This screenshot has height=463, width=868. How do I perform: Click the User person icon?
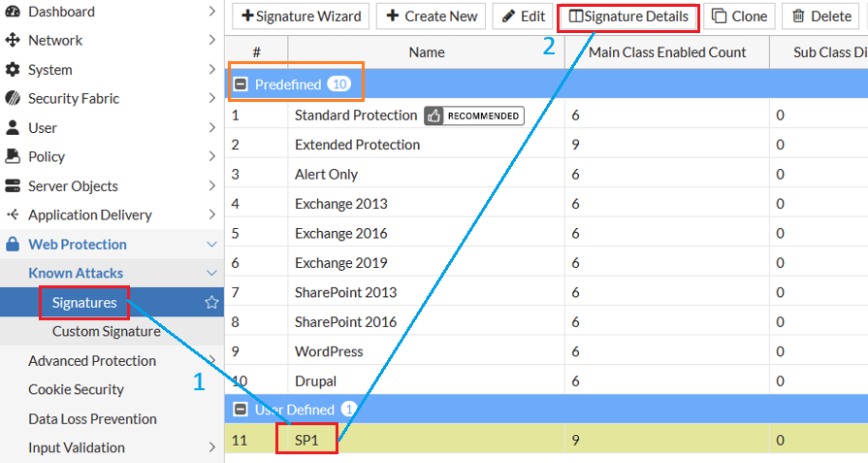tap(13, 128)
